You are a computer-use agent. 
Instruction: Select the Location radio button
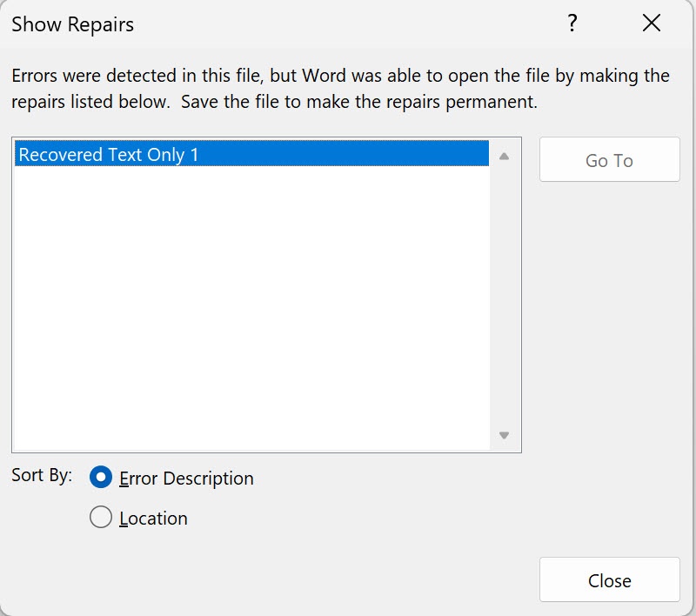click(x=101, y=517)
